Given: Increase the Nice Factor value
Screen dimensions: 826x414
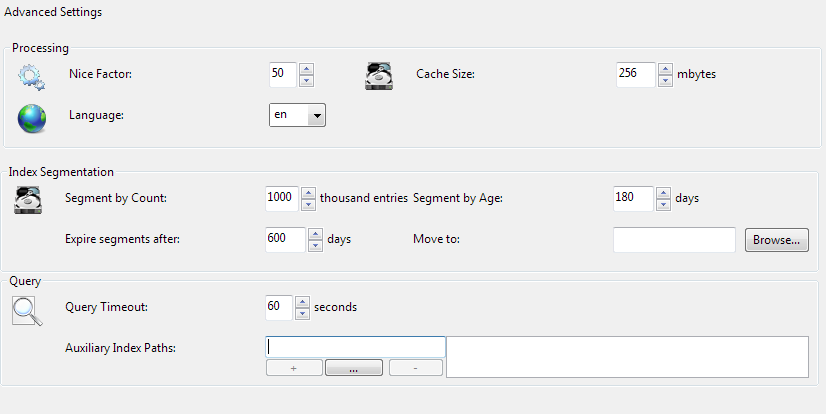Looking at the screenshot, I should point(307,69).
